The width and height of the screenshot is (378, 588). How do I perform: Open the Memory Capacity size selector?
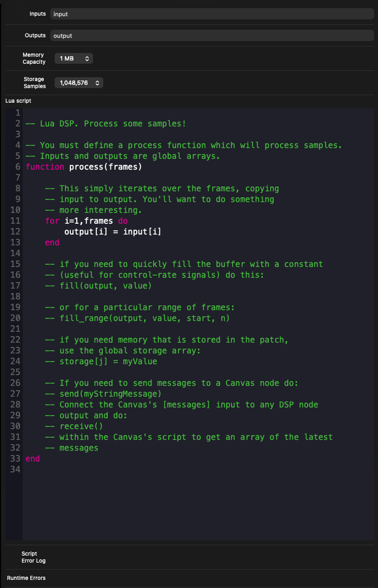pyautogui.click(x=74, y=58)
